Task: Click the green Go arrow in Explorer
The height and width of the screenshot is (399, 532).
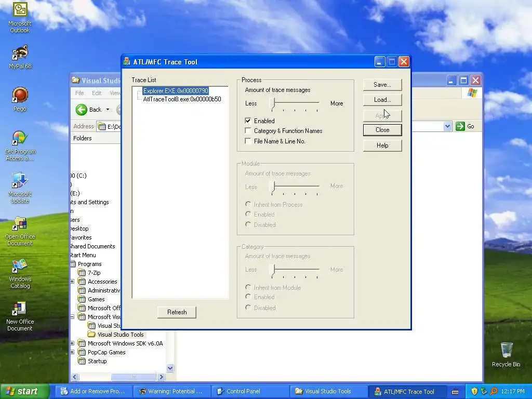Action: [460, 126]
